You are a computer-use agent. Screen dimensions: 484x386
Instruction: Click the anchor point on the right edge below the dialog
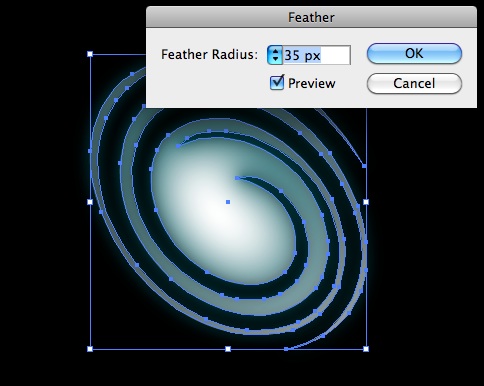[x=364, y=166]
